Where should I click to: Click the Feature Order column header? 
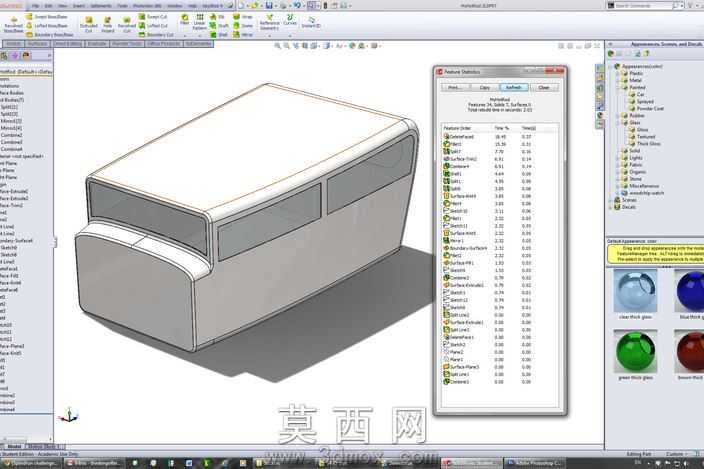(x=466, y=128)
